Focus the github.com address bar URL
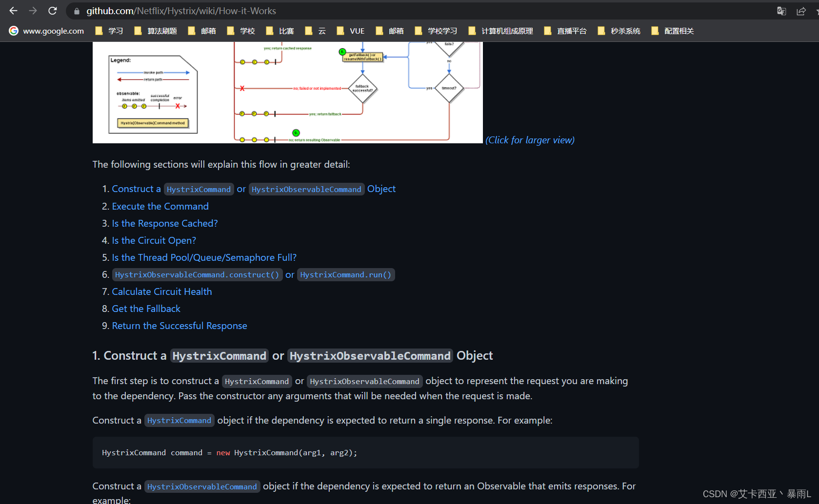The image size is (819, 504). tap(181, 11)
